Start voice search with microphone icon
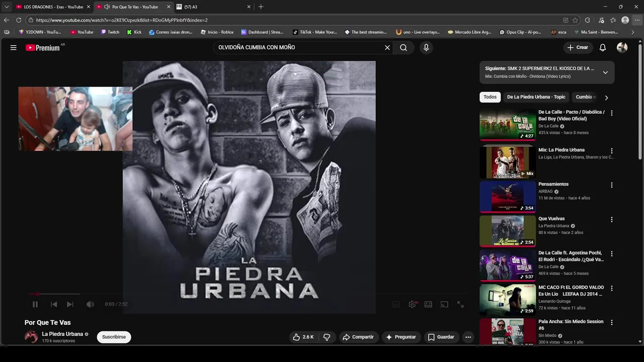This screenshot has width=644, height=362. (x=426, y=47)
